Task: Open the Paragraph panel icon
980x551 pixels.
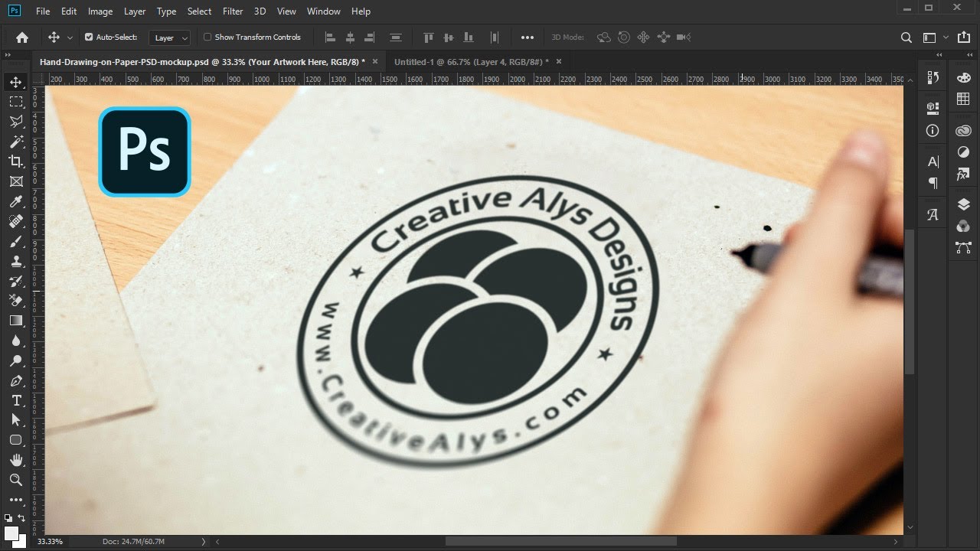Action: click(933, 183)
